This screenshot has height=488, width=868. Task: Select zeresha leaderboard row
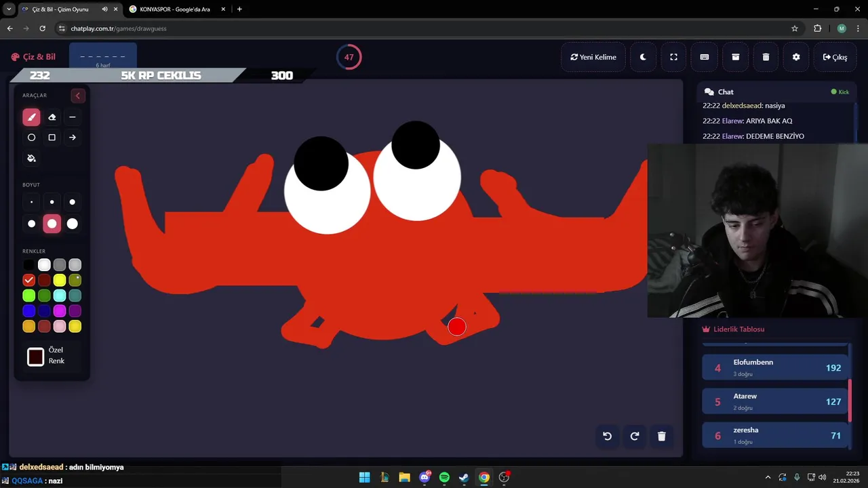775,436
